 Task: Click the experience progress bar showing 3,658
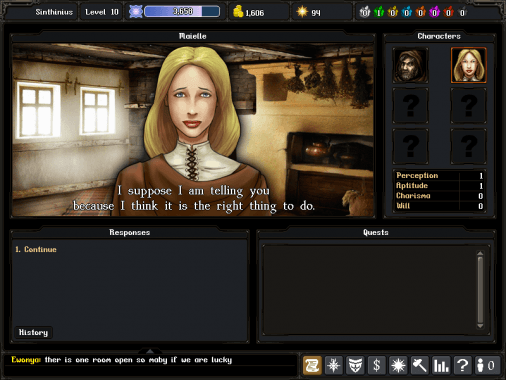[x=182, y=12]
